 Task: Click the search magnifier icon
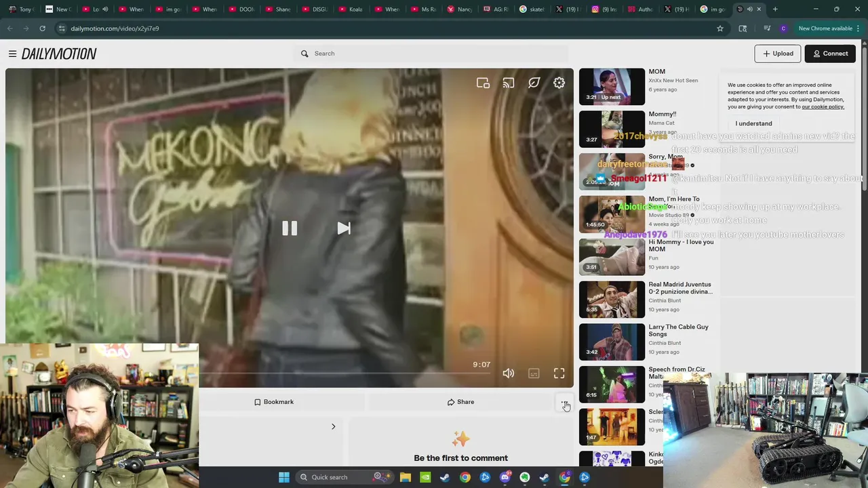(304, 54)
